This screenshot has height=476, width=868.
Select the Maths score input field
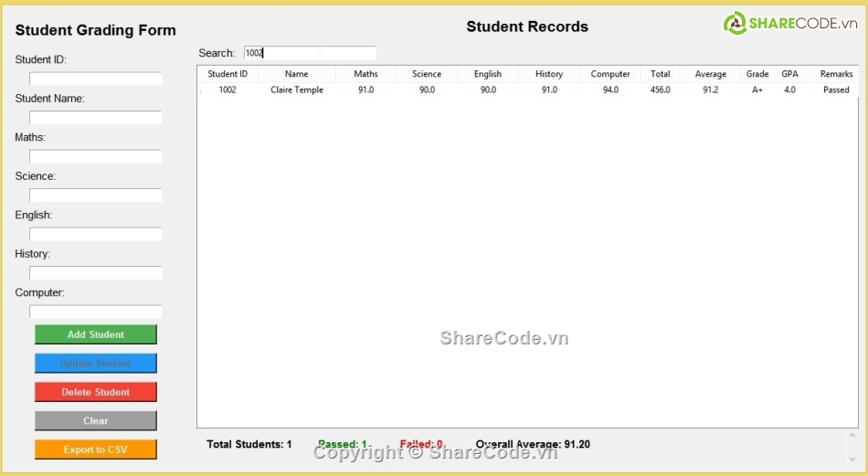tap(96, 156)
